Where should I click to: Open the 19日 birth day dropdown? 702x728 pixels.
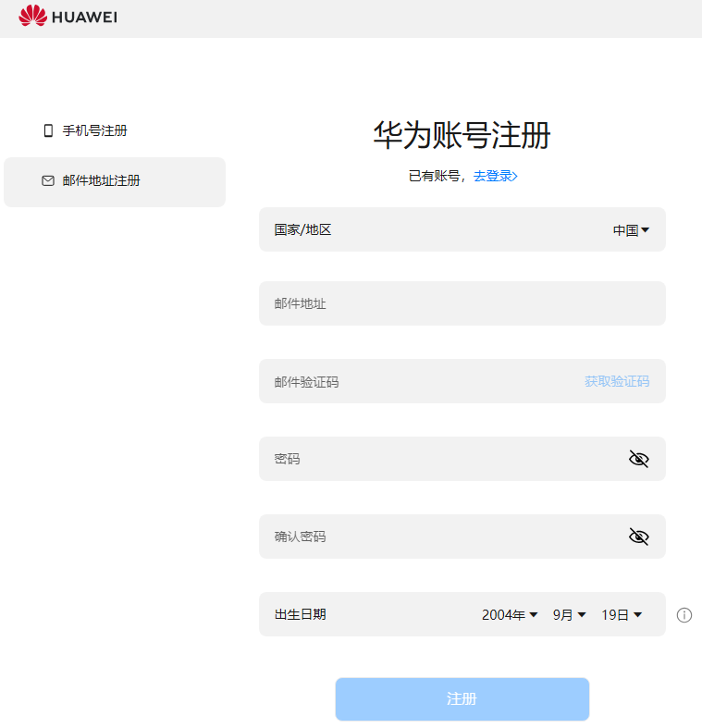click(622, 615)
